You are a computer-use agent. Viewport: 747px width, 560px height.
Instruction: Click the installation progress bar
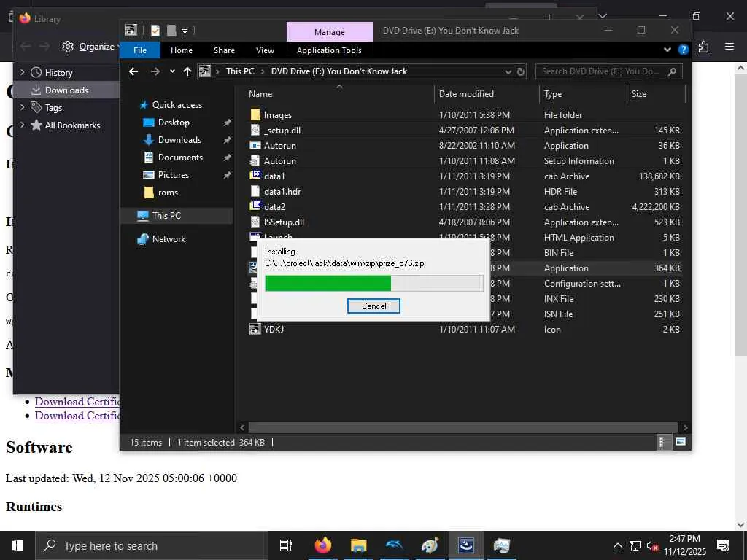coord(374,283)
